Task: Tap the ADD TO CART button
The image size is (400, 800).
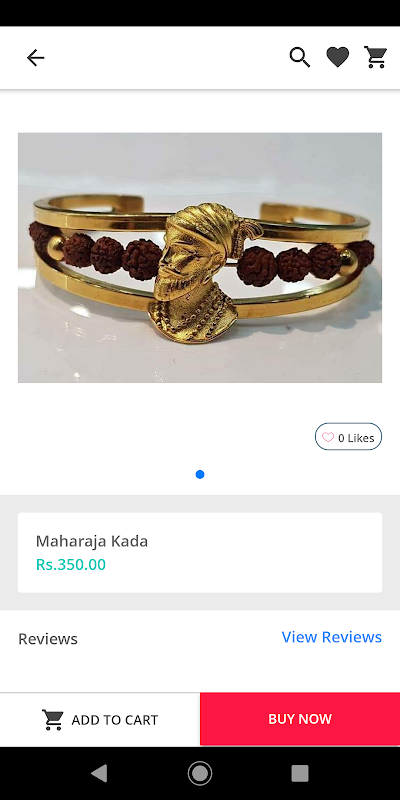Action: 100,719
